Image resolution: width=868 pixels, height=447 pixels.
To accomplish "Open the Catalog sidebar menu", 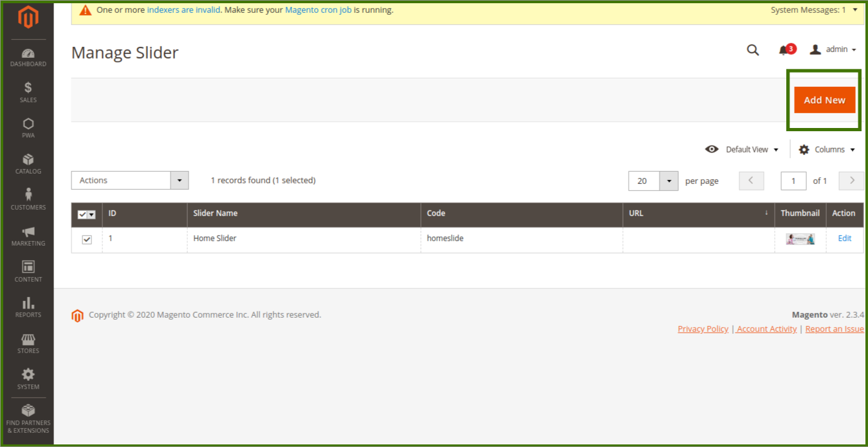I will click(x=28, y=164).
